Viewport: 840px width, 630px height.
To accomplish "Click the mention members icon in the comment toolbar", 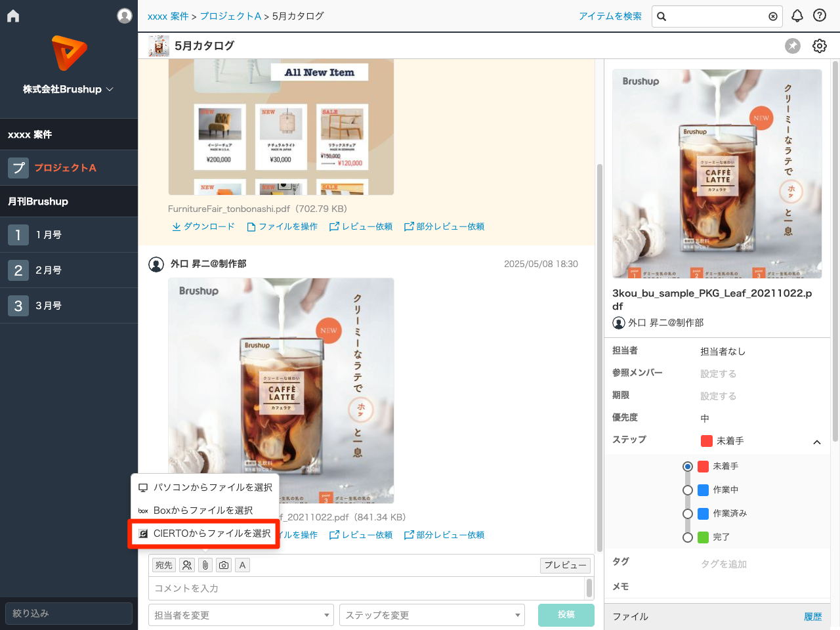I will pos(187,565).
